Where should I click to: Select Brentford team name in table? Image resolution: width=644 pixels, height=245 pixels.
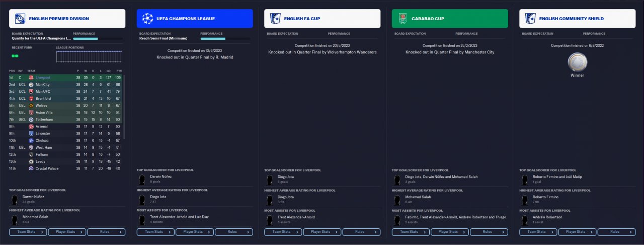[43, 99]
